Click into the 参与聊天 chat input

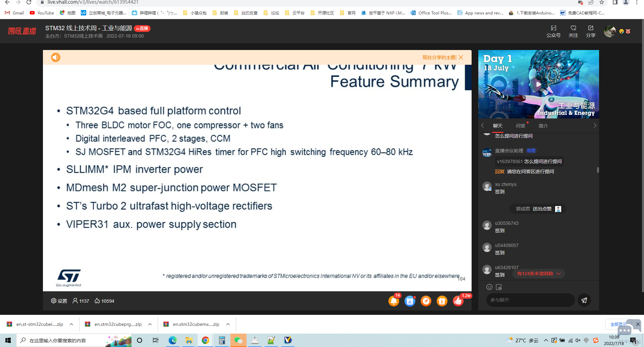click(530, 300)
